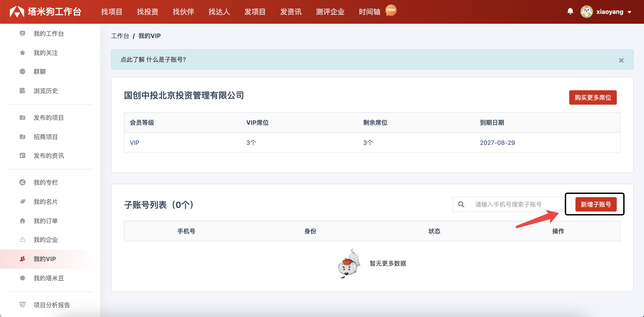
Task: Go to 发布的资讯 in sidebar
Action: coord(49,156)
